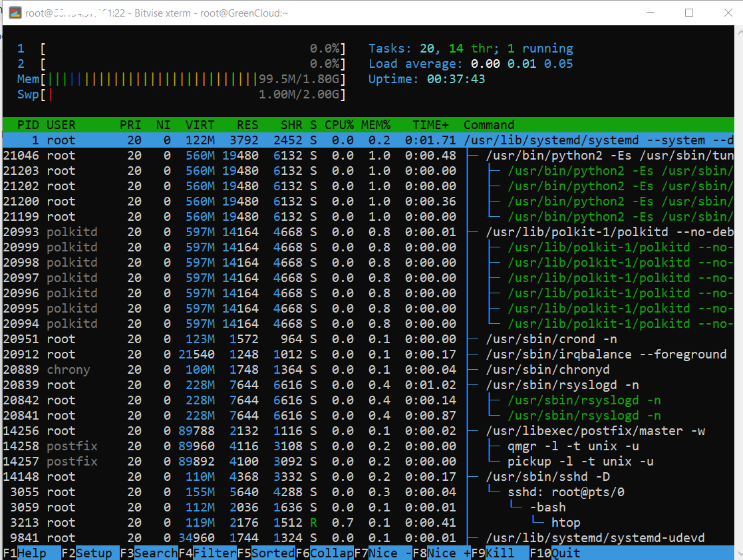This screenshot has width=743, height=560.
Task: Sort by the CPU% column header
Action: click(339, 125)
